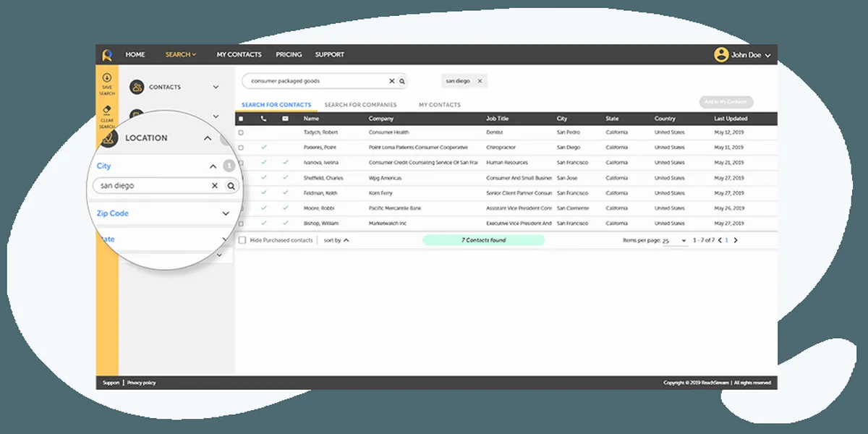Click the city field search magnifier
Viewport: 868px width, 434px height.
(231, 186)
